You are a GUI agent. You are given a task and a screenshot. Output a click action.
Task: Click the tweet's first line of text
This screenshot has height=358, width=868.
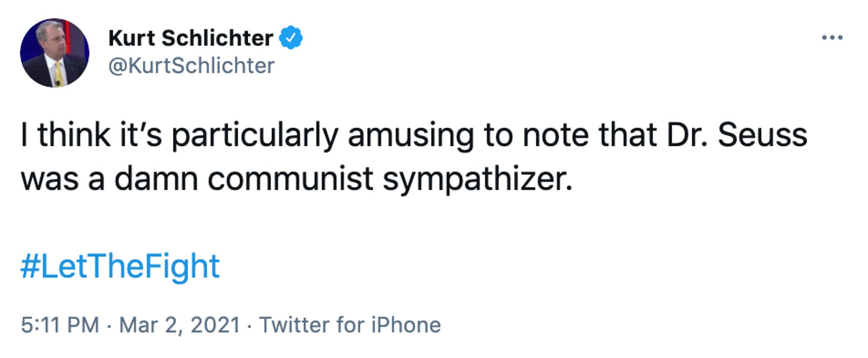point(414,135)
